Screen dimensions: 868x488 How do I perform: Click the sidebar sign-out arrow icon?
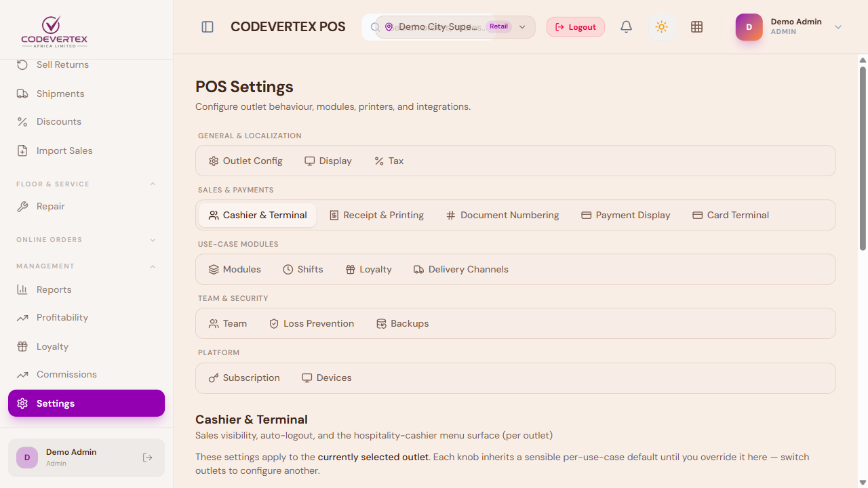148,457
